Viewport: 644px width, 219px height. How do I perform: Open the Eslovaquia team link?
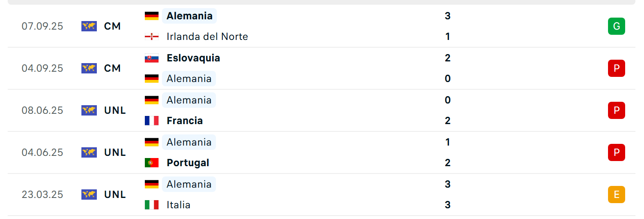tap(193, 58)
